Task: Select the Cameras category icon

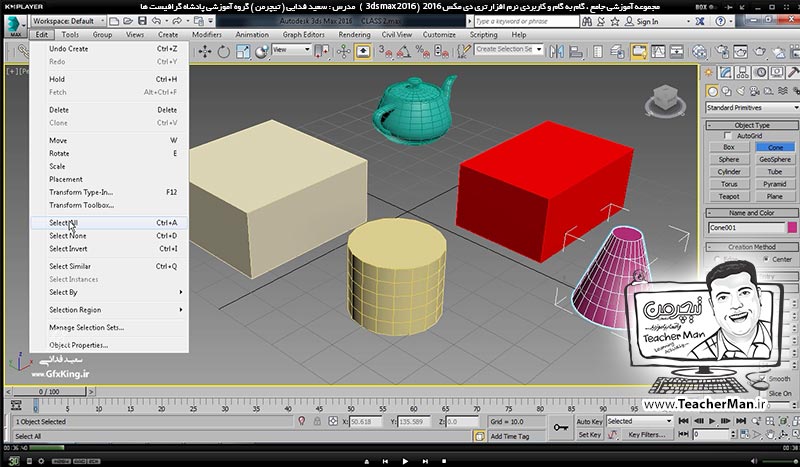Action: 755,91
